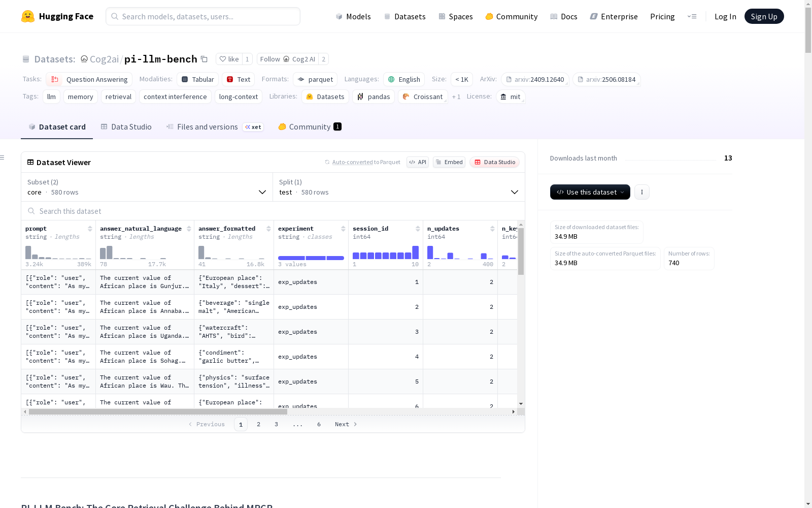Open the arxiv:2506.08184 paper link
Image resolution: width=812 pixels, height=508 pixels.
606,79
